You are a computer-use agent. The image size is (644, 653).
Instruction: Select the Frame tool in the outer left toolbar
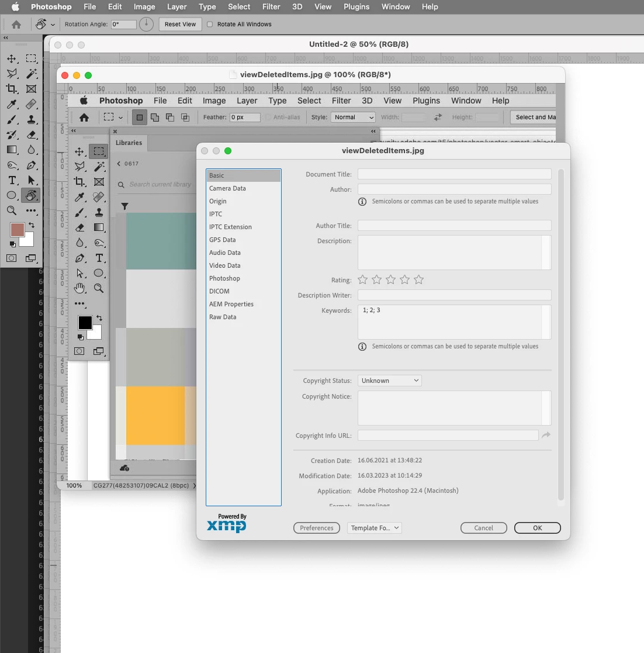click(x=31, y=89)
